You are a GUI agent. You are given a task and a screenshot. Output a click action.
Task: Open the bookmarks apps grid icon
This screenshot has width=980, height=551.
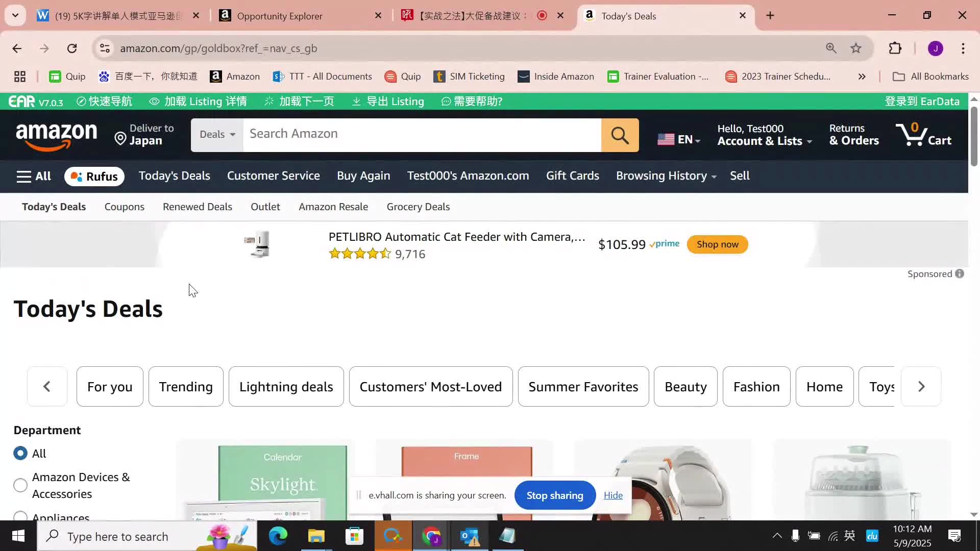(20, 77)
